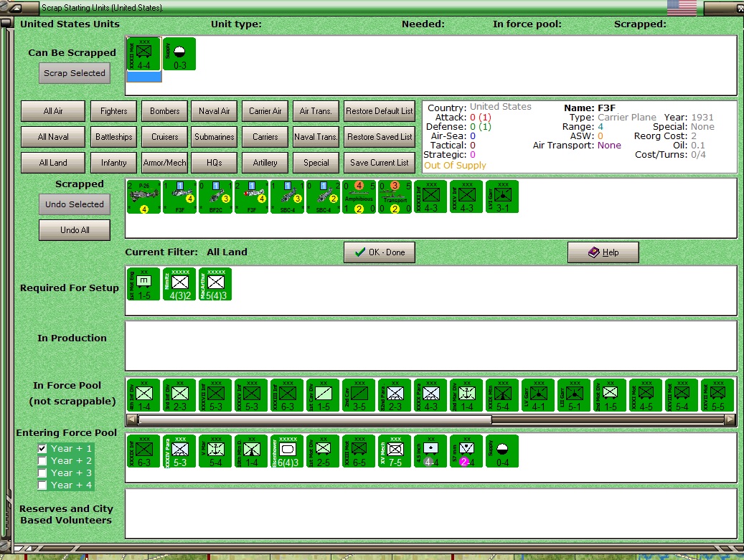744x560 pixels.
Task: Click Save Current List
Action: [x=380, y=163]
